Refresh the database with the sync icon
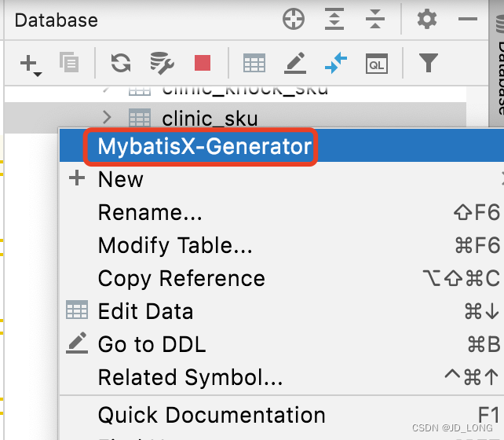 121,63
